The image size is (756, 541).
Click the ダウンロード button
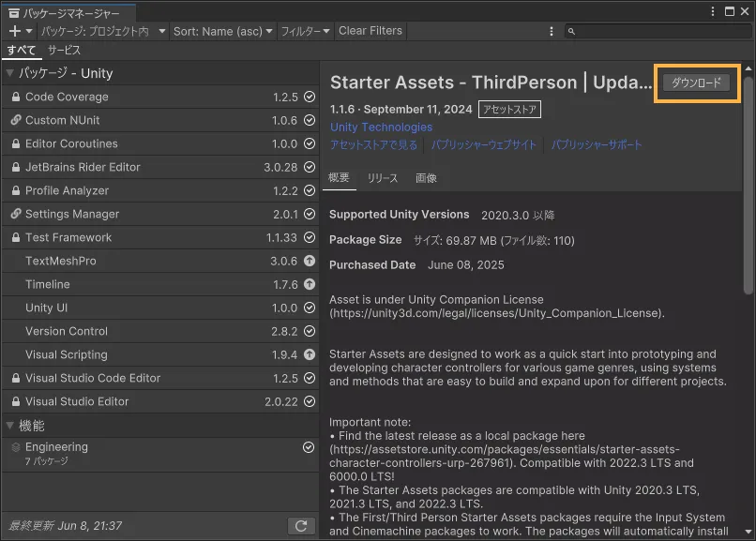[697, 83]
